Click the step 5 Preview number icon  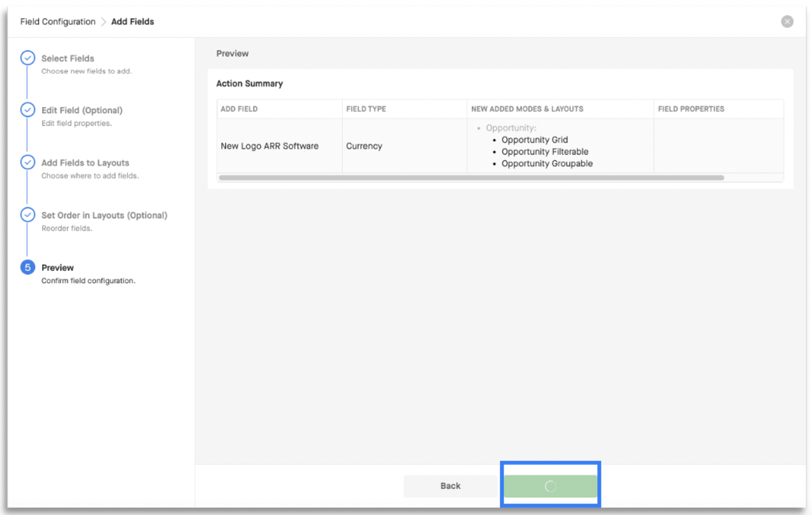click(27, 267)
